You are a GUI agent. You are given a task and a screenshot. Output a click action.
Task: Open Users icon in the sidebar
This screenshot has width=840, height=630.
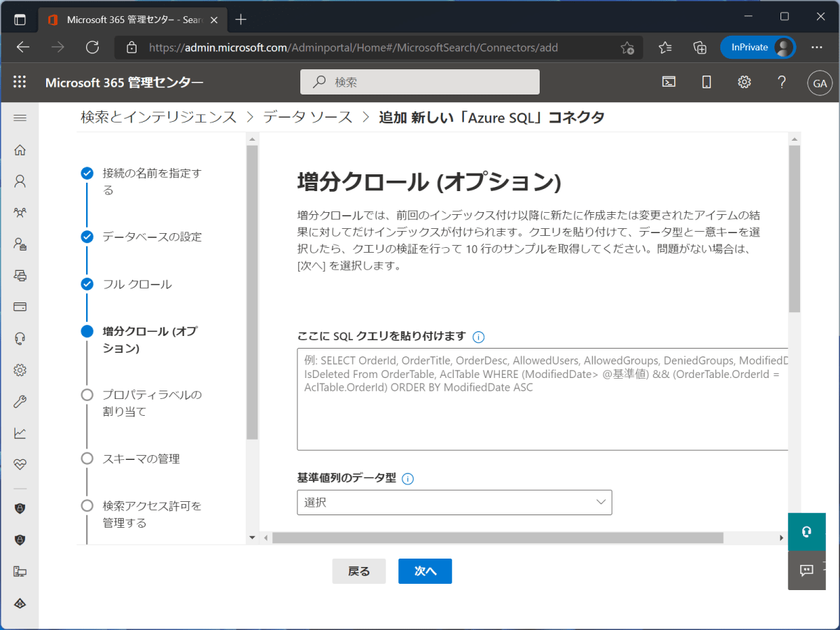(20, 181)
